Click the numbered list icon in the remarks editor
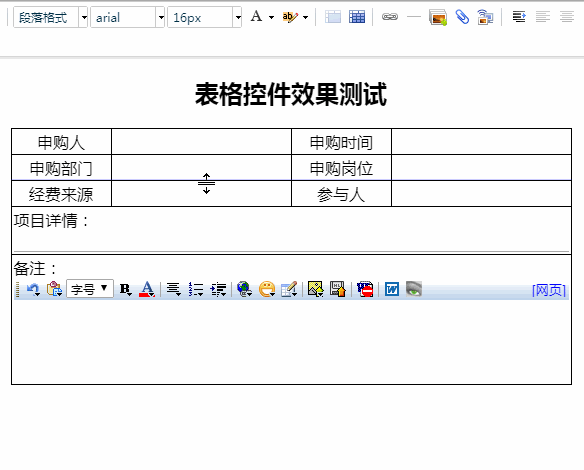The image size is (584, 470). pyautogui.click(x=196, y=289)
